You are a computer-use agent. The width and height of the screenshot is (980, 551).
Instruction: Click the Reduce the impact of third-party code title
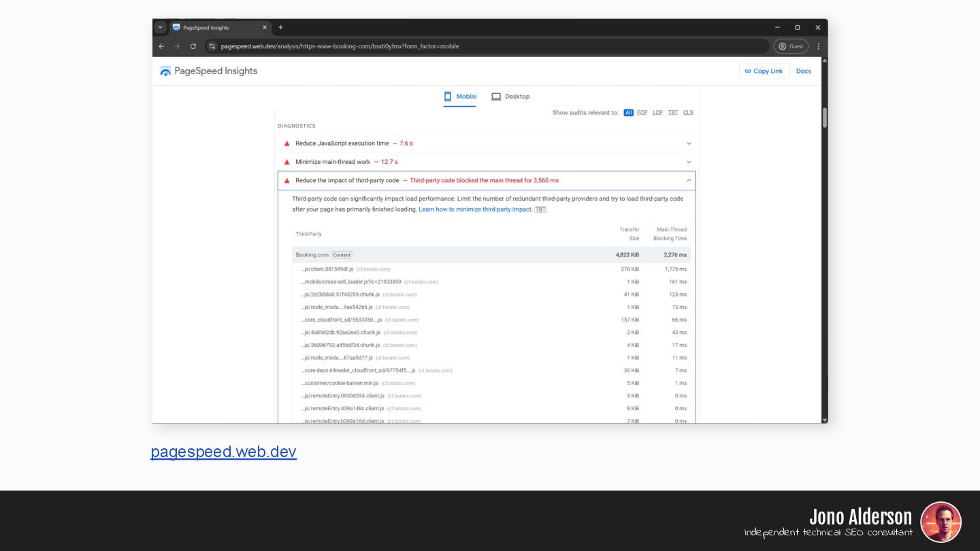(x=347, y=180)
